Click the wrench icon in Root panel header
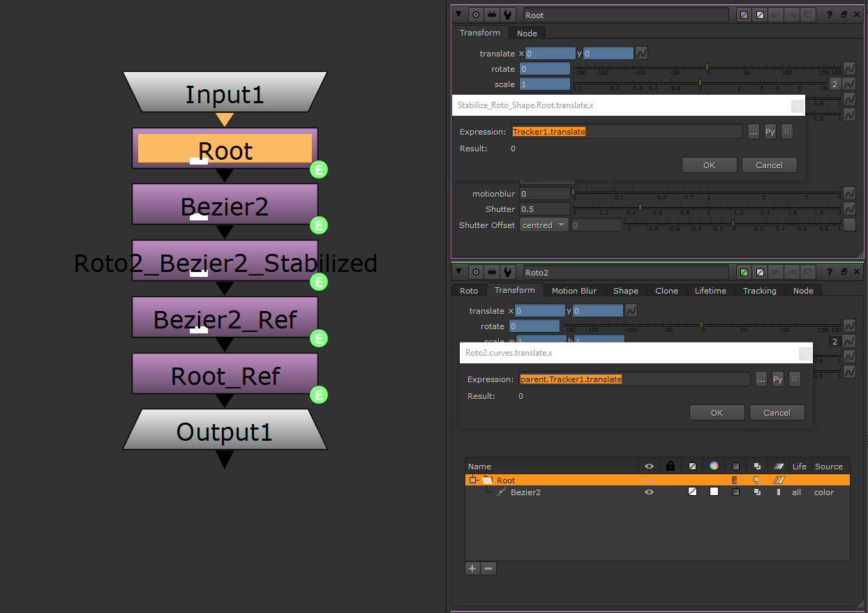Image resolution: width=868 pixels, height=613 pixels. click(x=509, y=15)
